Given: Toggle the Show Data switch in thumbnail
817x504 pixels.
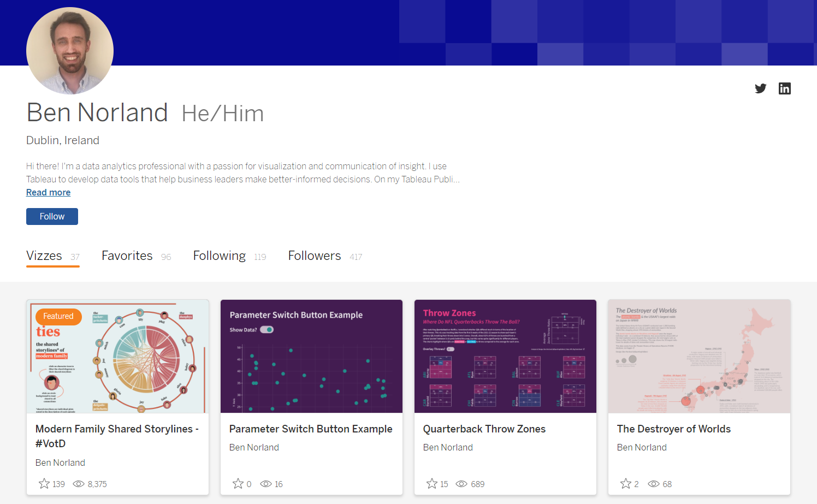Looking at the screenshot, I should click(267, 330).
